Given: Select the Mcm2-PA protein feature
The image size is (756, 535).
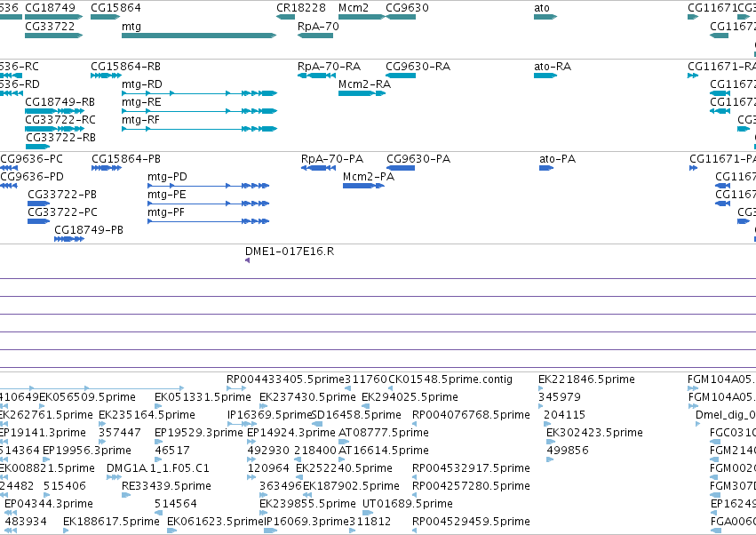Looking at the screenshot, I should pos(363,186).
